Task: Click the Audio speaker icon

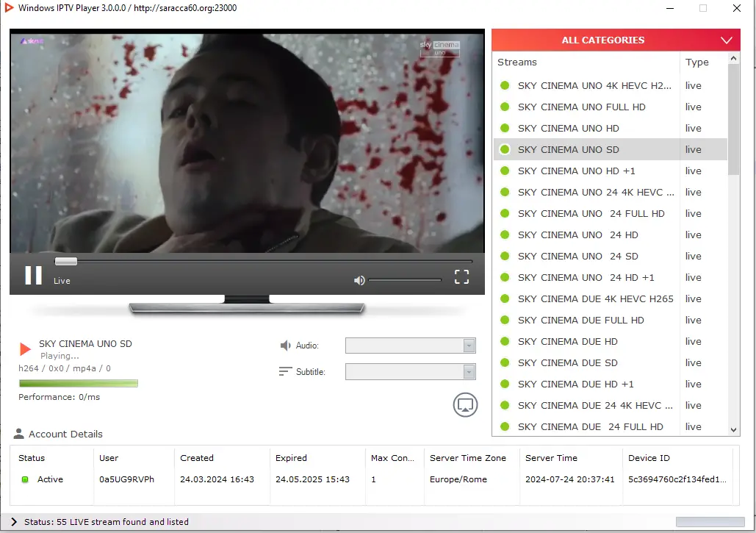Action: pos(285,346)
